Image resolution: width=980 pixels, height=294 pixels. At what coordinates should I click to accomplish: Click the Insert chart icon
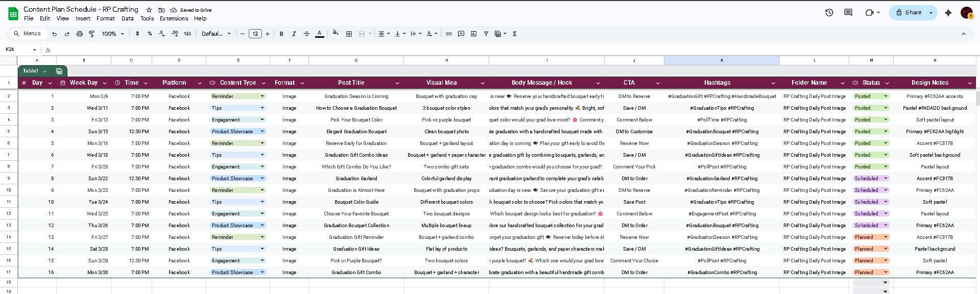pos(473,34)
